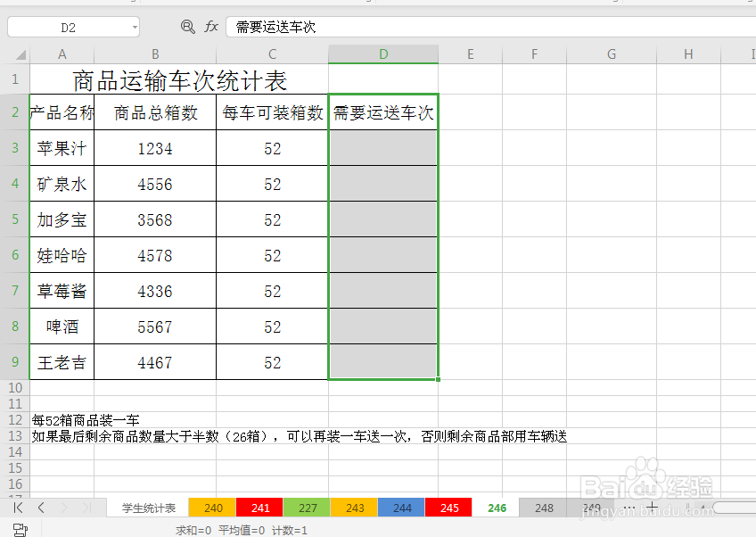Select column E header

471,54
